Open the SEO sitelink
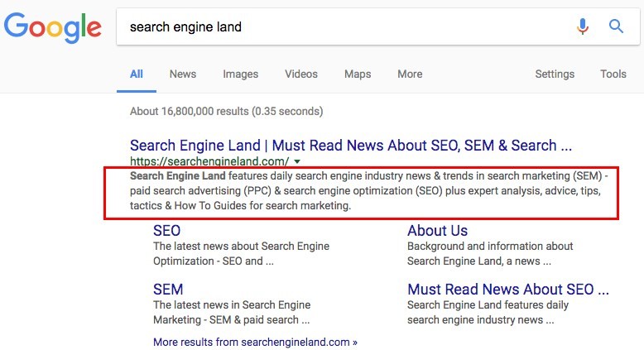The image size is (644, 350). (166, 231)
